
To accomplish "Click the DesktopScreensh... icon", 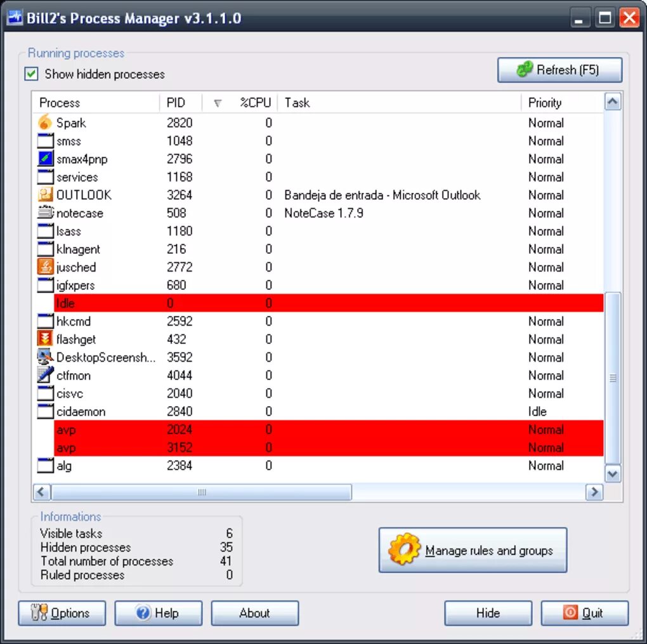I will pyautogui.click(x=46, y=357).
